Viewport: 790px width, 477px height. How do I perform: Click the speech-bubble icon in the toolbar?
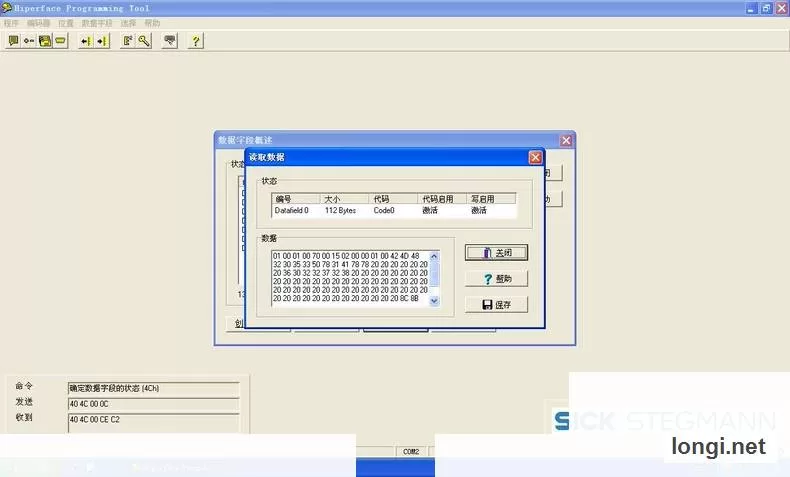[x=14, y=41]
